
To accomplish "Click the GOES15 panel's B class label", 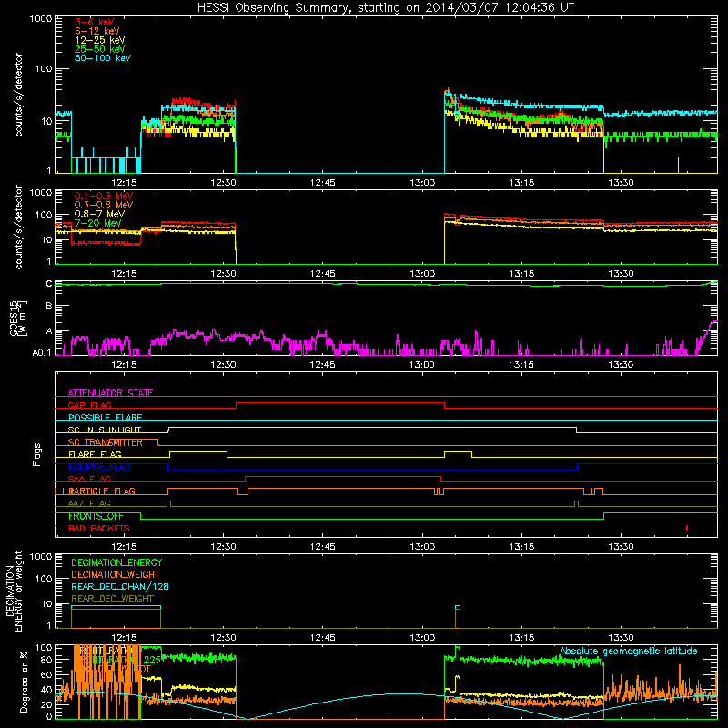I will 49,307.
